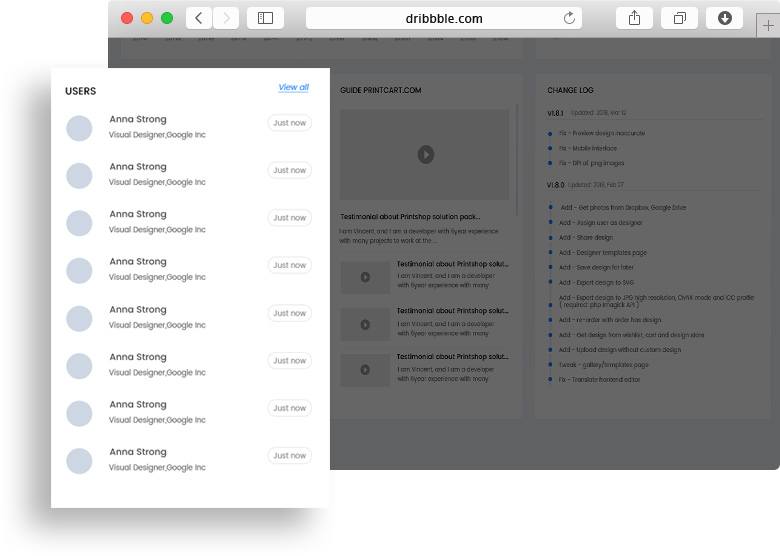Open the Downloads icon
The image size is (780, 556).
pos(724,18)
